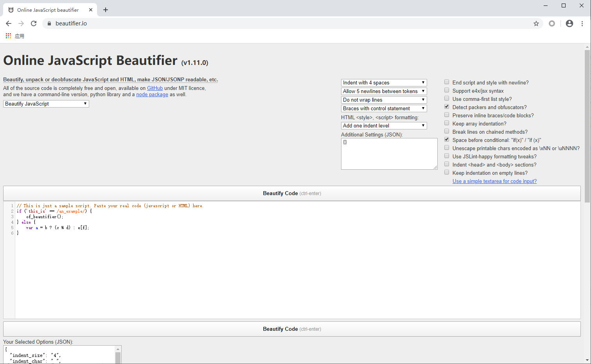Image resolution: width=591 pixels, height=364 pixels.
Task: Open the Add one indent level dropdown
Action: 384,126
